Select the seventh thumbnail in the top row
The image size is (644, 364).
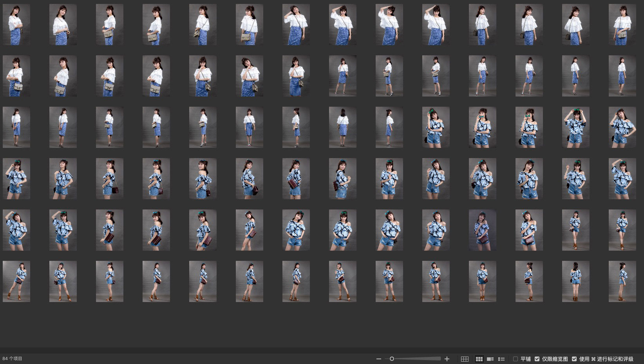(296, 25)
